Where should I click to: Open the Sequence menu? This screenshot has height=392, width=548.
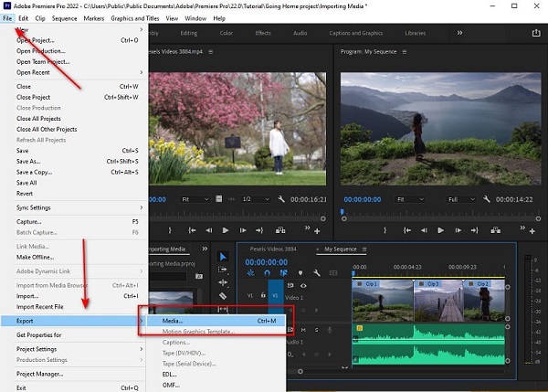64,18
